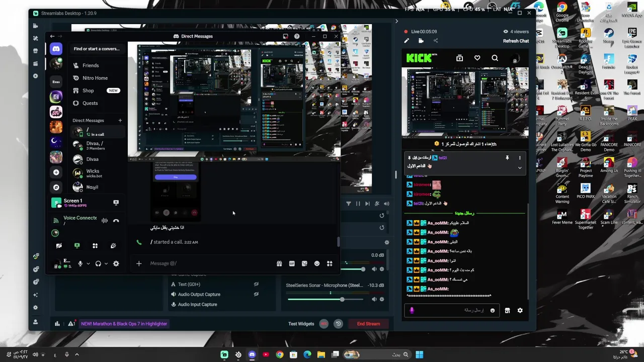Disconnect from the Discord voice call
Image resolution: width=644 pixels, height=362 pixels.
coord(116,221)
